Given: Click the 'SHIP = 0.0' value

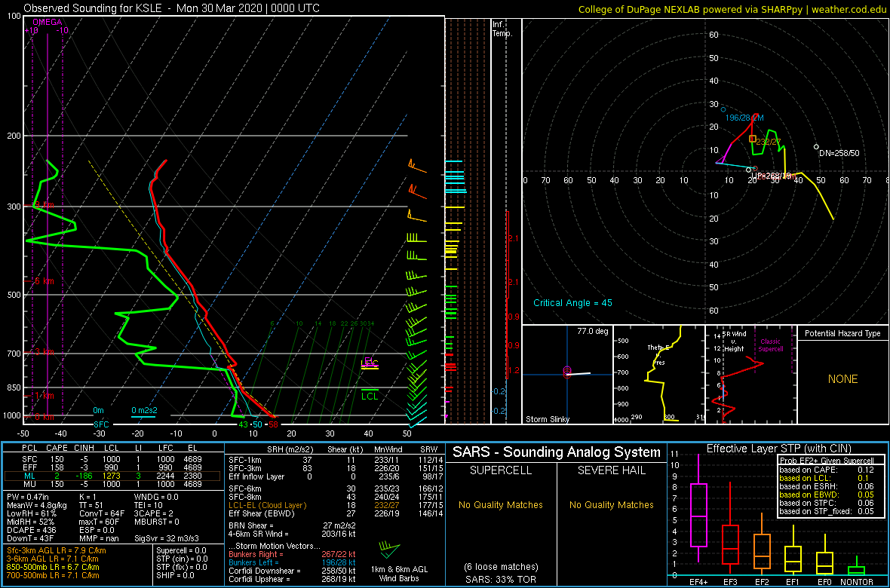Looking at the screenshot, I should coord(176,575).
